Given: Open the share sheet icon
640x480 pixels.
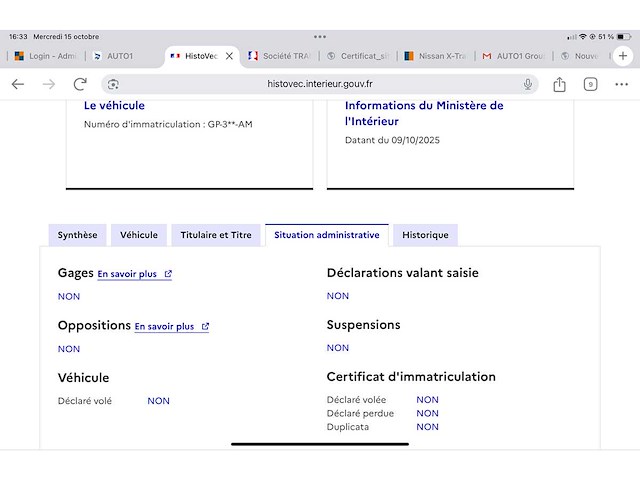Looking at the screenshot, I should pos(560,84).
